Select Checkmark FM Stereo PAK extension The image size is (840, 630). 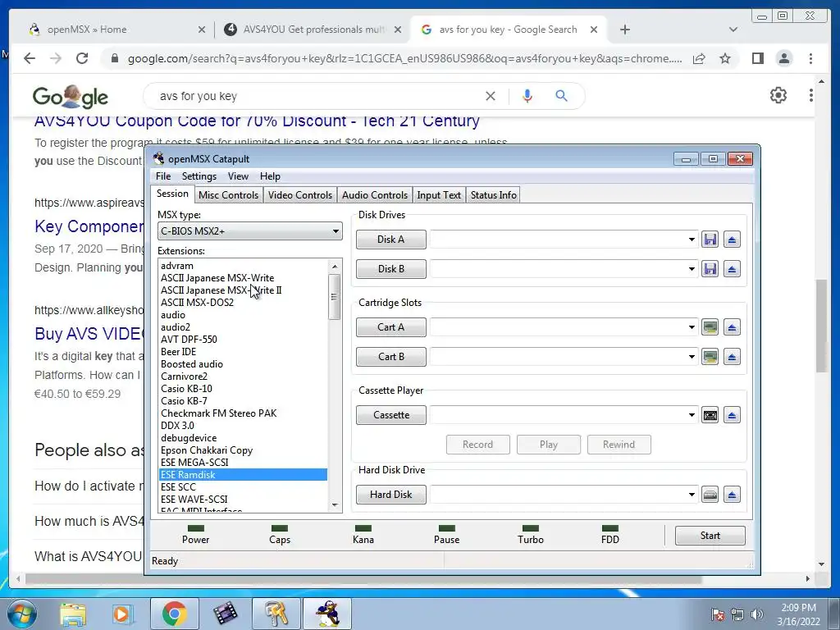pyautogui.click(x=218, y=413)
